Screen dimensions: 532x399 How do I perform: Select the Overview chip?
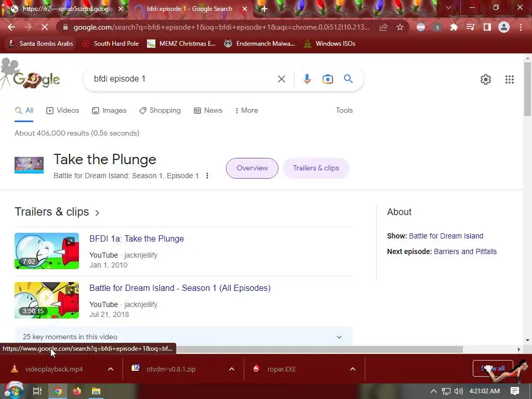coord(252,168)
